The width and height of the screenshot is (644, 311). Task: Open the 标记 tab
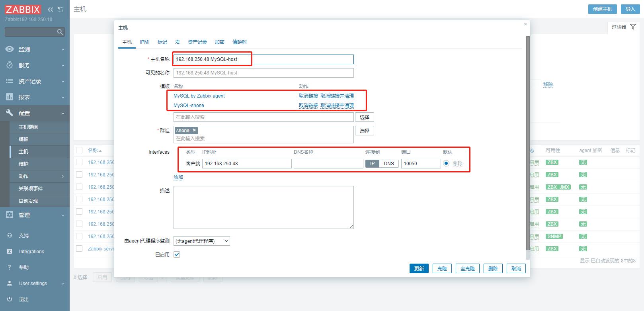[x=162, y=42]
